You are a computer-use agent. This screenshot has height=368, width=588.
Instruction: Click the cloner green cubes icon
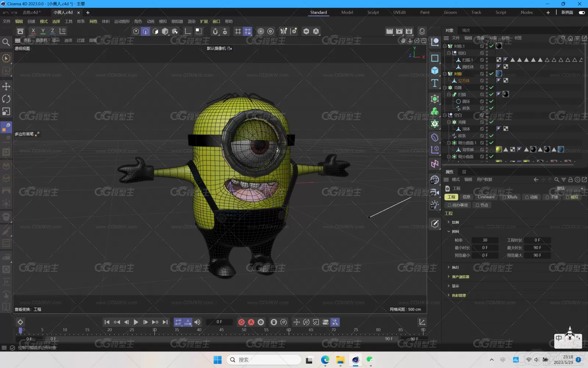point(435,111)
